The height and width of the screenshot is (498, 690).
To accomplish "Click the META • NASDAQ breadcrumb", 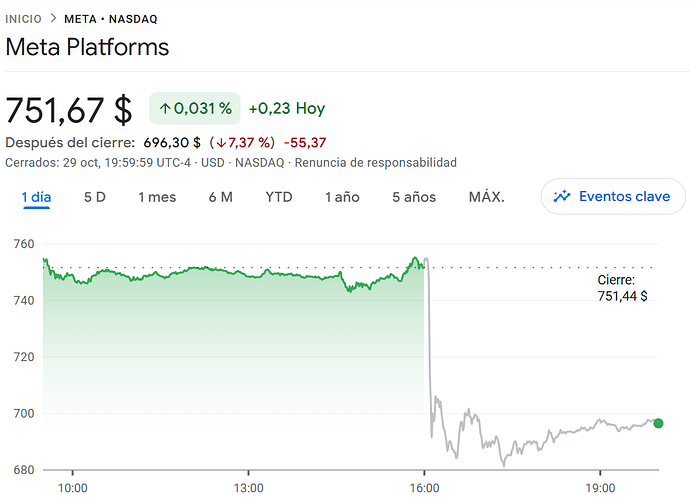I will [x=110, y=19].
